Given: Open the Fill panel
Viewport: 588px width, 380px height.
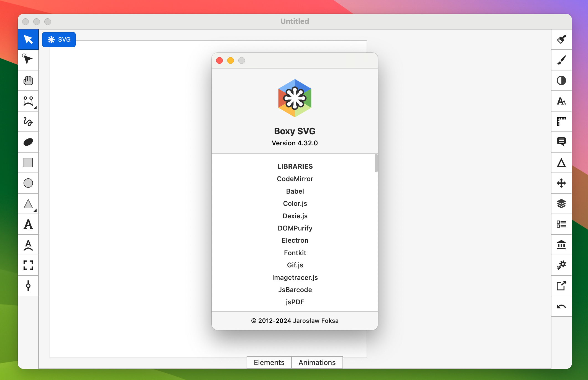Looking at the screenshot, I should 561,40.
